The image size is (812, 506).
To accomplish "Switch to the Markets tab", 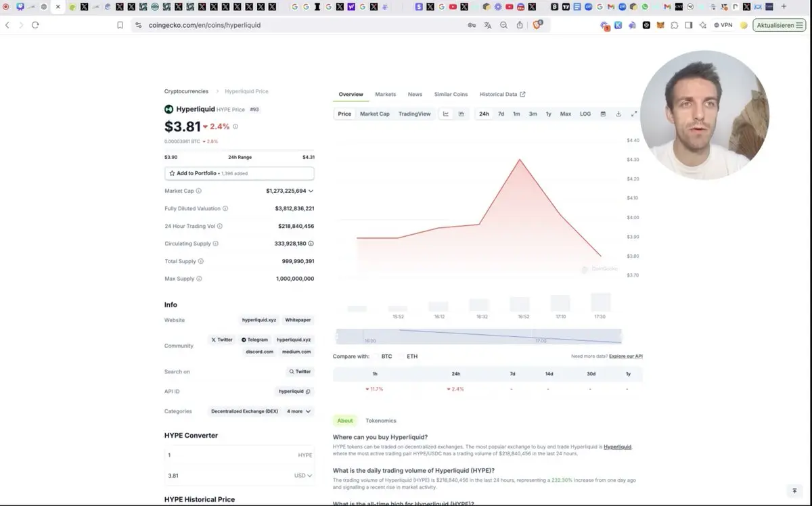I will [x=386, y=94].
